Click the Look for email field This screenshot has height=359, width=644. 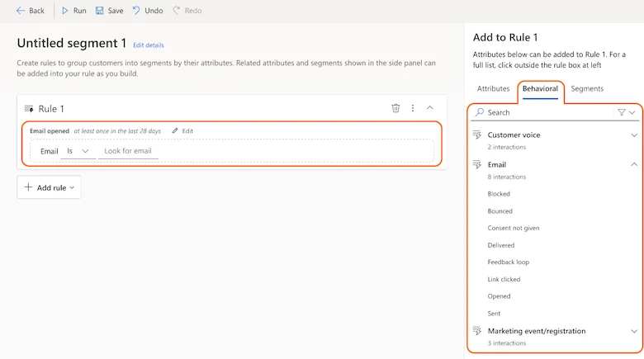tap(128, 151)
